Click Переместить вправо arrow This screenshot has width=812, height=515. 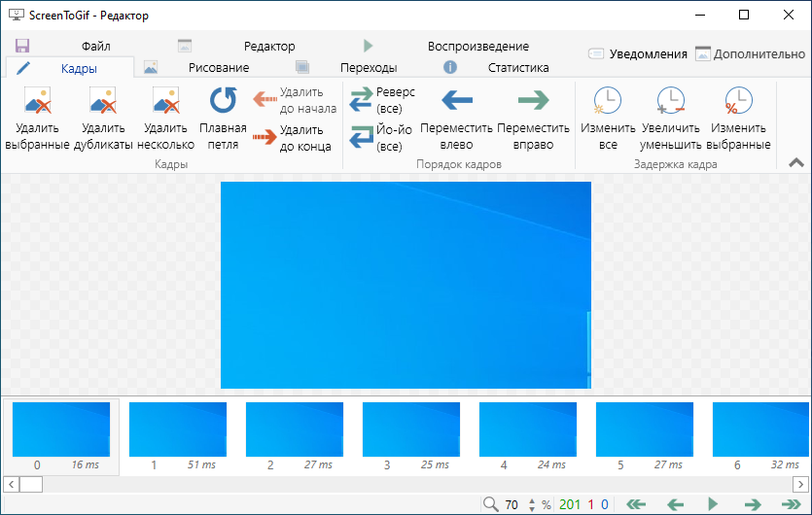click(x=534, y=100)
